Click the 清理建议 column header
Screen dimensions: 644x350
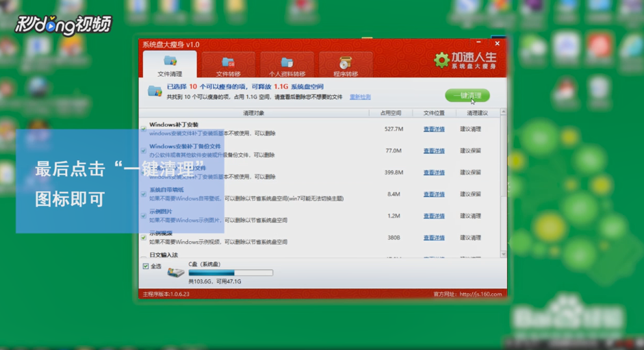point(478,113)
